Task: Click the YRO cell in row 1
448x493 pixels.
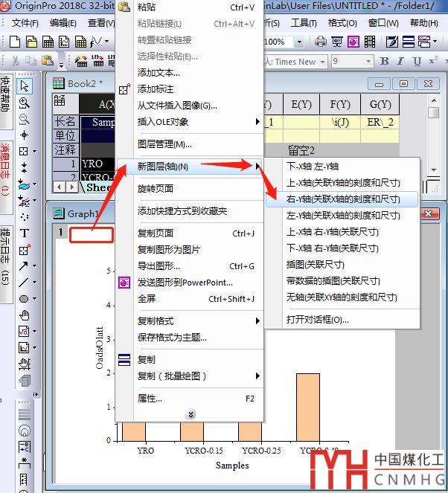Action: (97, 164)
